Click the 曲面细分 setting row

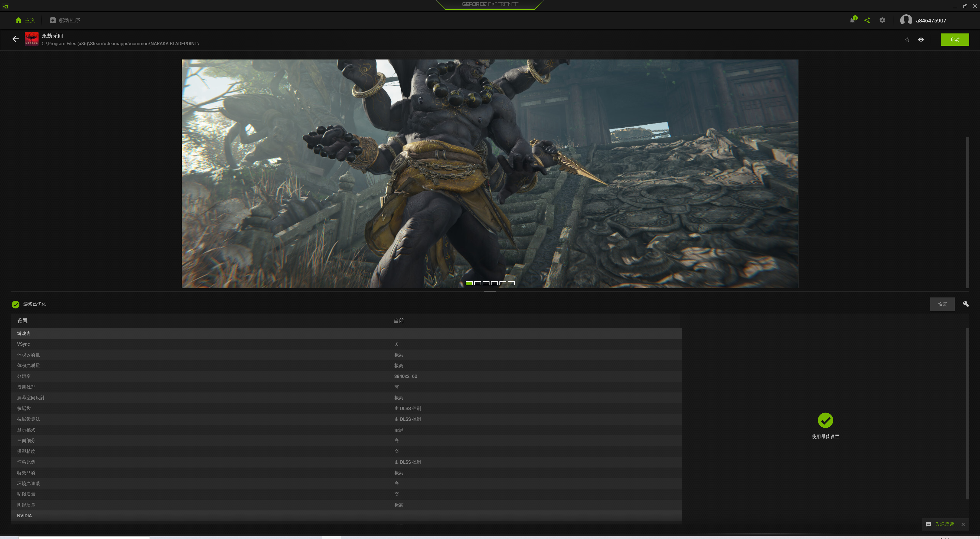point(346,440)
